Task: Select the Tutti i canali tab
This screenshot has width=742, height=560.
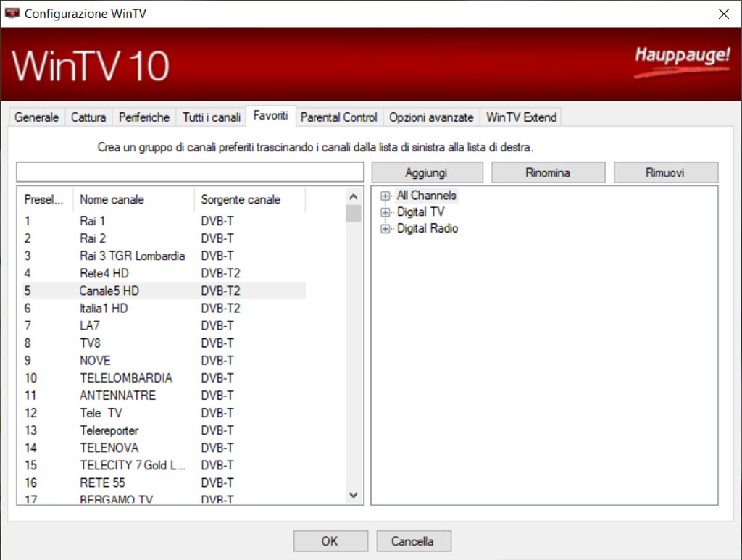Action: point(212,117)
